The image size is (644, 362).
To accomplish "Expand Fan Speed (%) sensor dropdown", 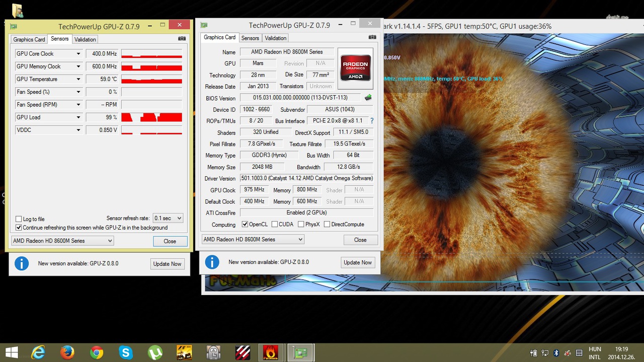I will [78, 92].
